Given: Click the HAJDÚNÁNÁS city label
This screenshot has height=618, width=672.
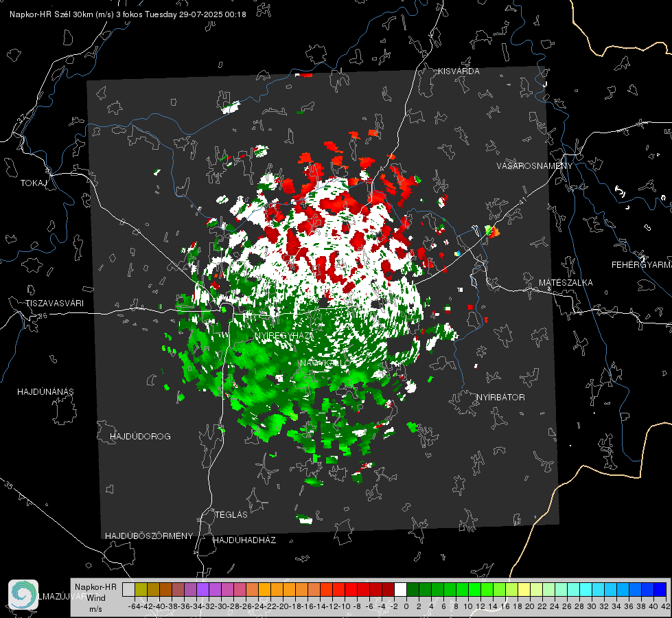Looking at the screenshot, I should (x=45, y=392).
